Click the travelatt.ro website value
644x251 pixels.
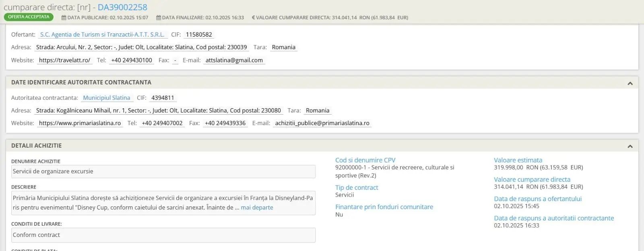point(64,60)
